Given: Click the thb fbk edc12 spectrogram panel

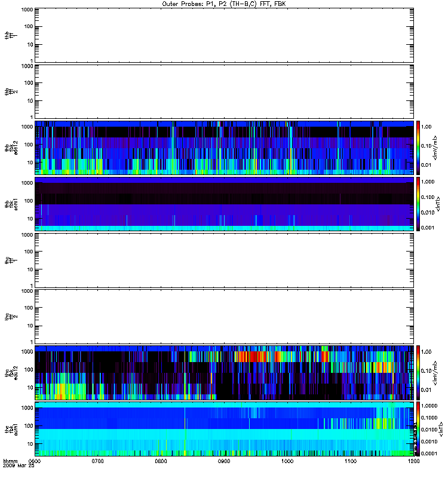Looking at the screenshot, I should pos(225,148).
